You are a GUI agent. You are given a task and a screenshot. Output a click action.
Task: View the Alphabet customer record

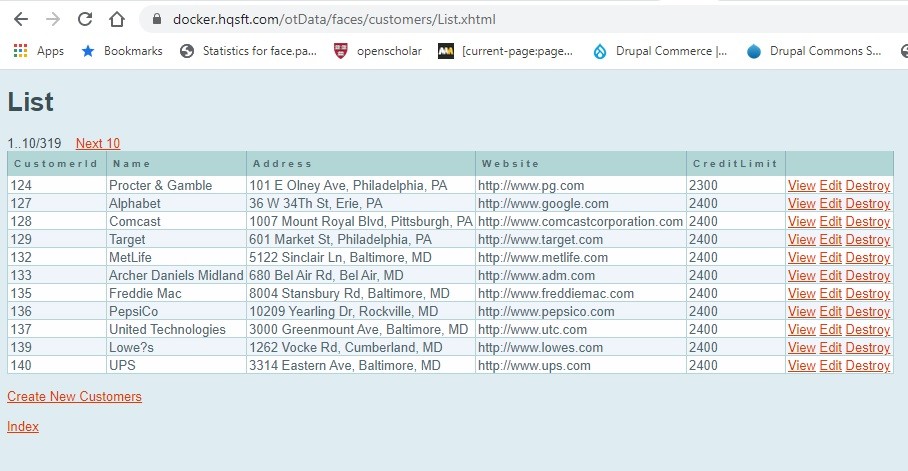801,203
